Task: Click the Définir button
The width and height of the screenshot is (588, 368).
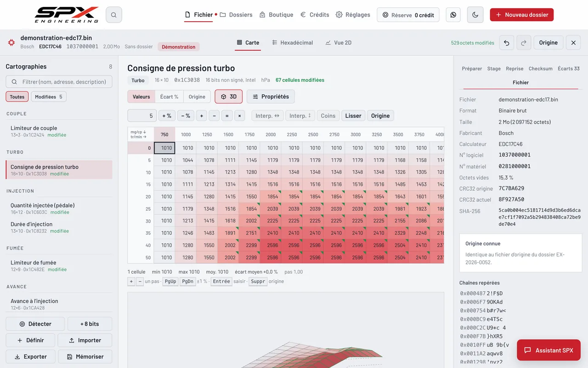Action: pos(31,340)
